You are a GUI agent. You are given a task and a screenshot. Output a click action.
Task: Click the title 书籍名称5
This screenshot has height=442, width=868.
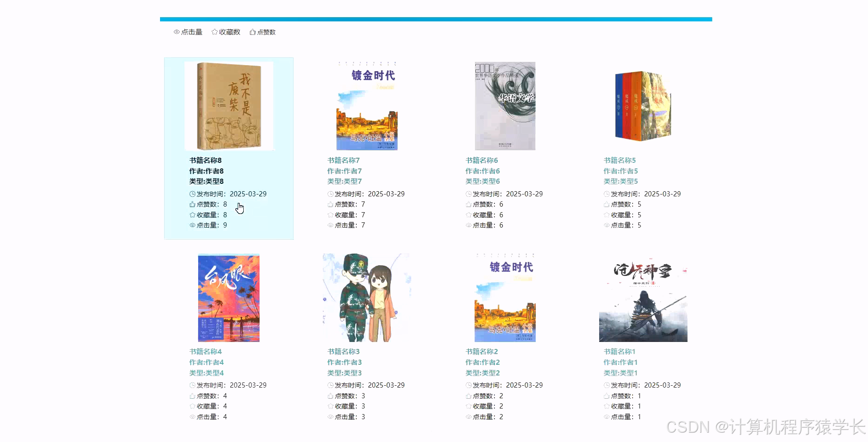click(x=620, y=160)
